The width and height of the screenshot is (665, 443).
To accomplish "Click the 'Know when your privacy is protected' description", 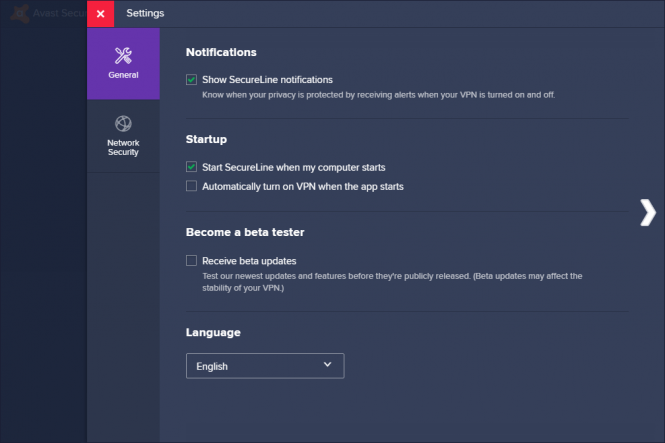I will coord(378,95).
